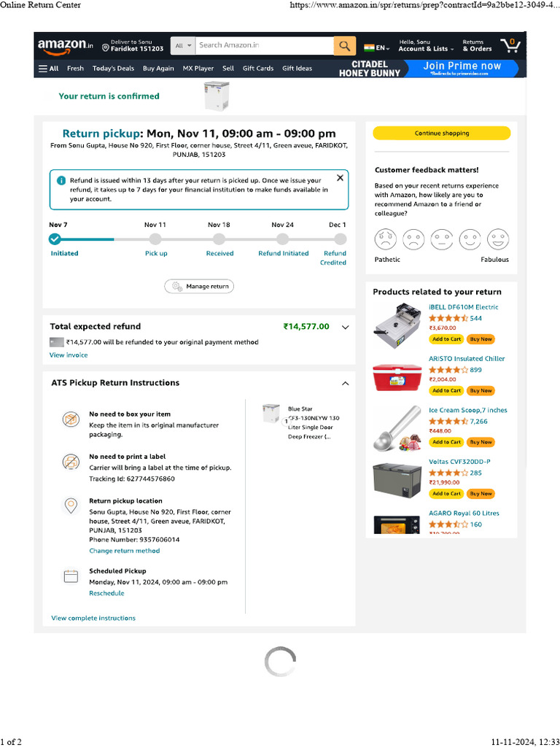Screen dimensions: 560x747
Task: Select the Pathetic sad face rating
Action: (386, 239)
